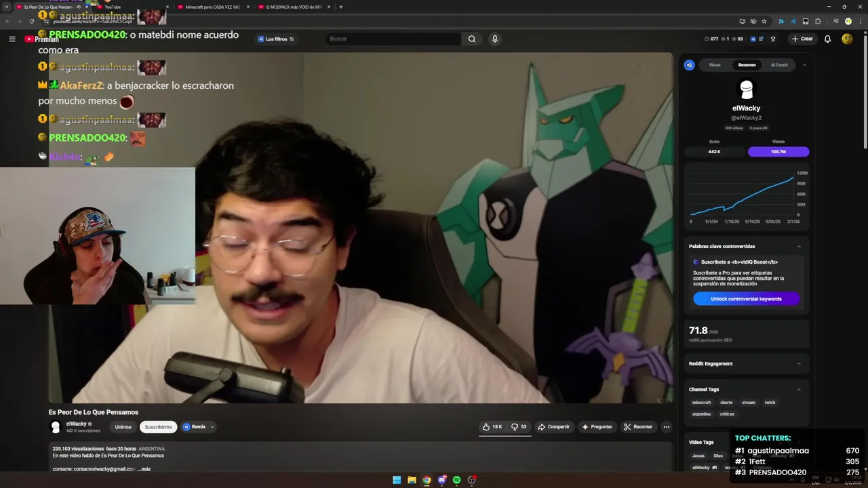Click the video player to pause
This screenshot has height=488, width=868.
coord(360,228)
